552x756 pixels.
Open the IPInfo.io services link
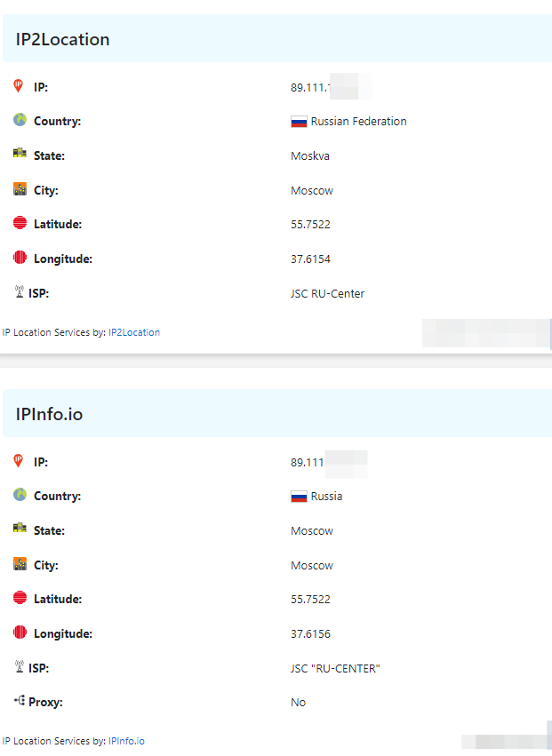126,741
